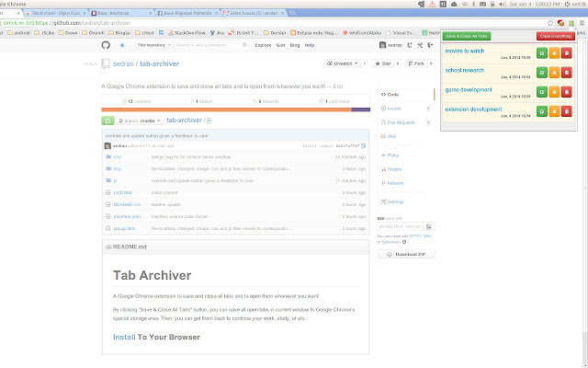
Task: Click orange override button for 'extension development'
Action: pos(554,111)
